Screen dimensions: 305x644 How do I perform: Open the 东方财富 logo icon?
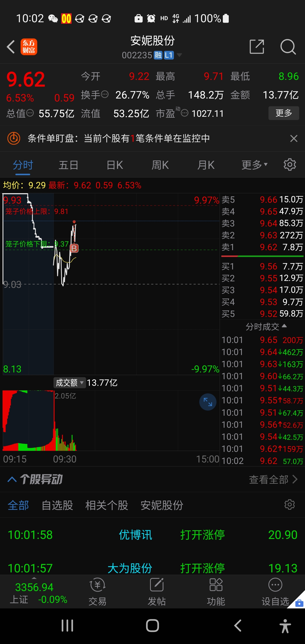click(29, 47)
